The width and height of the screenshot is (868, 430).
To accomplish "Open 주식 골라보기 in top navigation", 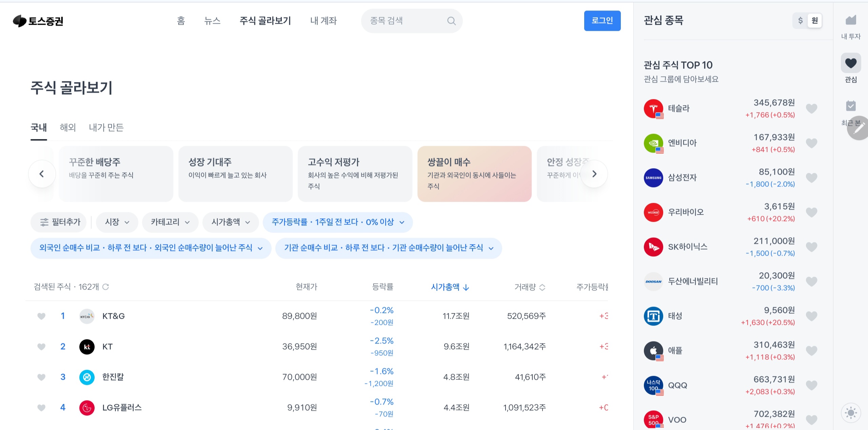I will pyautogui.click(x=265, y=21).
